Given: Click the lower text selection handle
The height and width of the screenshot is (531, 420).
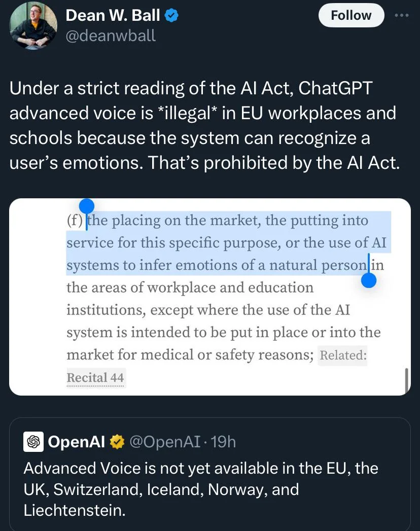Looking at the screenshot, I should coord(369,280).
